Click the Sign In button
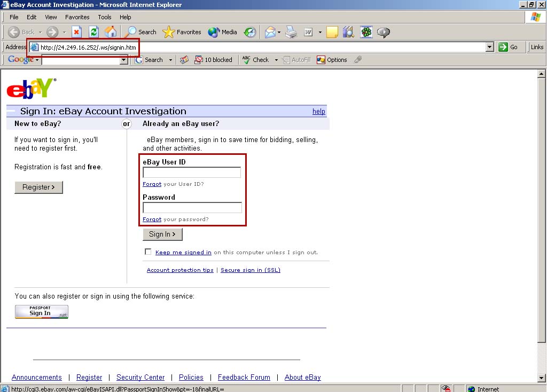 tap(162, 234)
